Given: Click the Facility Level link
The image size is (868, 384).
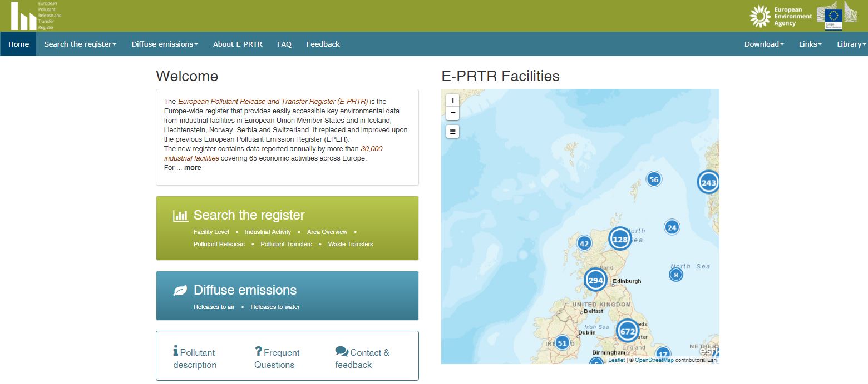Looking at the screenshot, I should point(211,232).
